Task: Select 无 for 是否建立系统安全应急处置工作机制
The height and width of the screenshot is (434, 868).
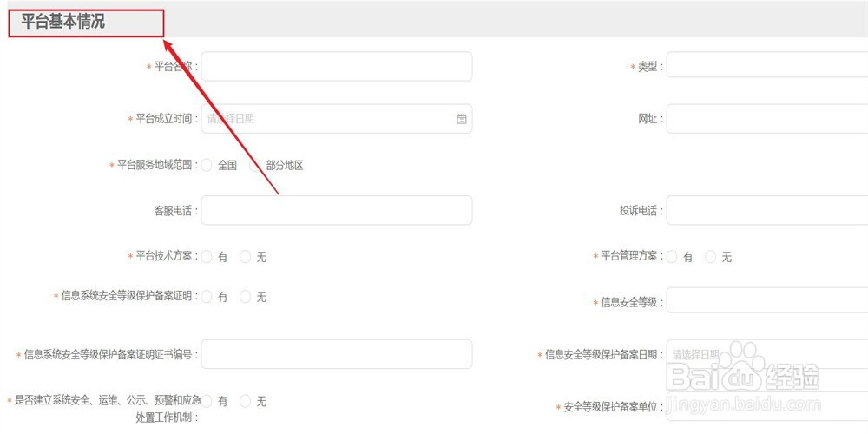Action: (246, 401)
